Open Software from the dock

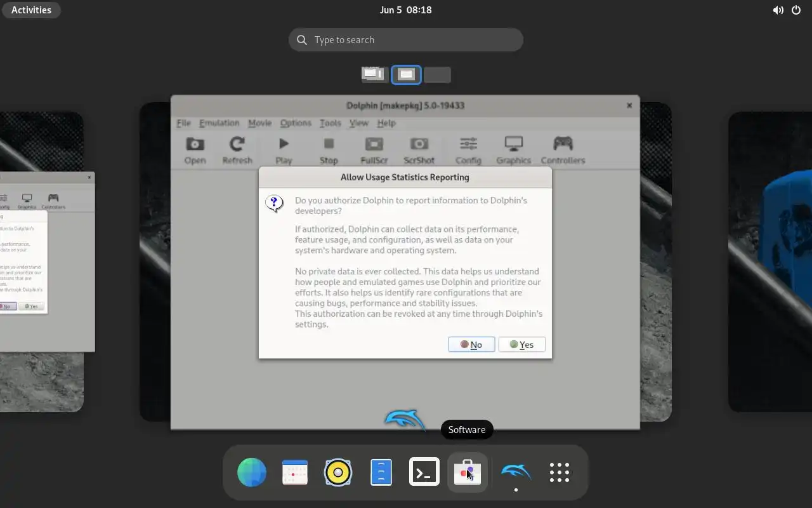click(468, 472)
